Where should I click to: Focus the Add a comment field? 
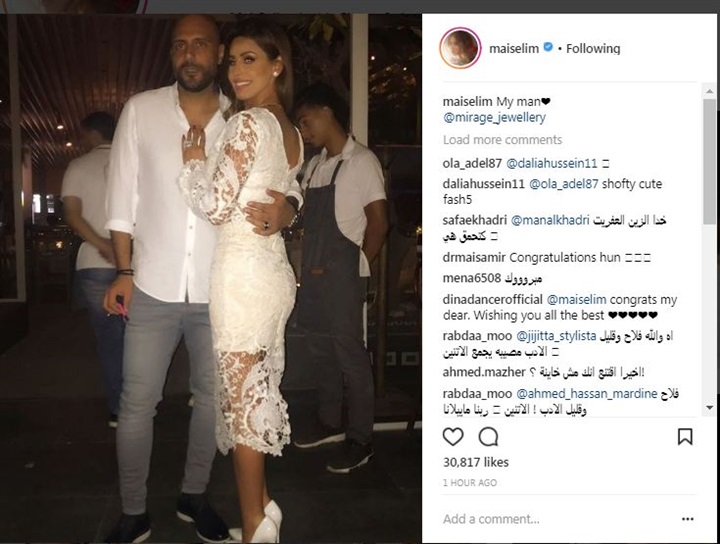(x=551, y=519)
